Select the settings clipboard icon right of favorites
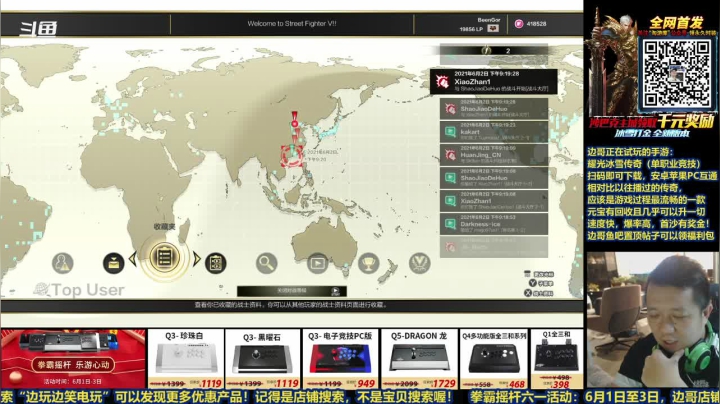Viewport: 720px width, 404px height. point(215,264)
